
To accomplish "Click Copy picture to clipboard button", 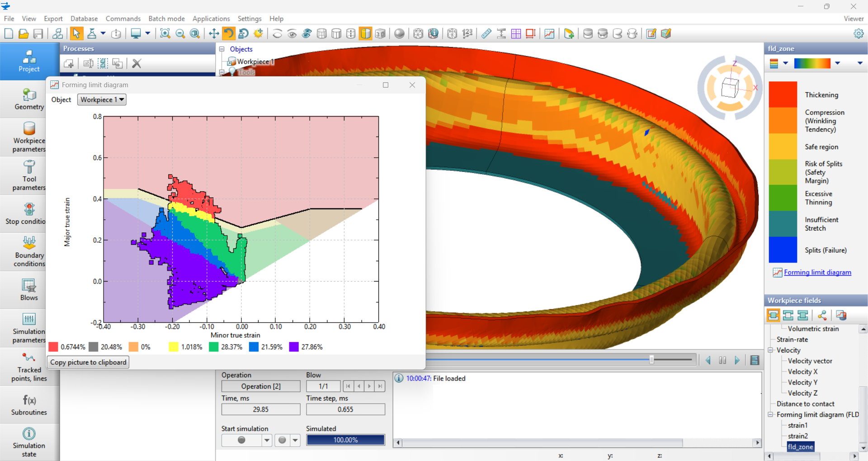I will pos(88,362).
